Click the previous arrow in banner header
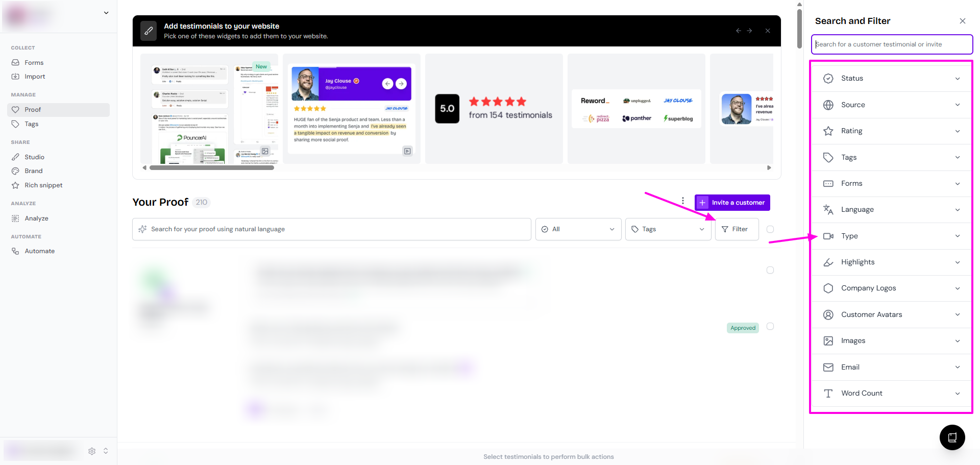This screenshot has height=465, width=980. [738, 31]
